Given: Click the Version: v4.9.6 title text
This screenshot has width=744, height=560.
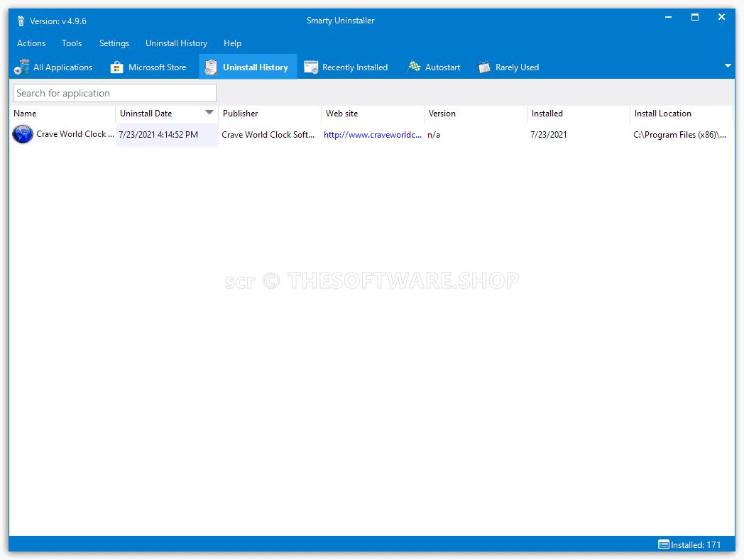Looking at the screenshot, I should tap(58, 21).
